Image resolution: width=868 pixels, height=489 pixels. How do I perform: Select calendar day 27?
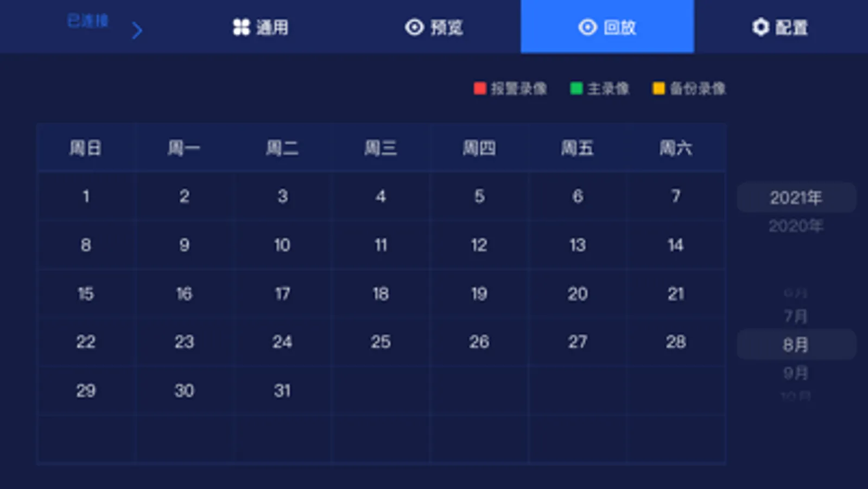coord(578,342)
